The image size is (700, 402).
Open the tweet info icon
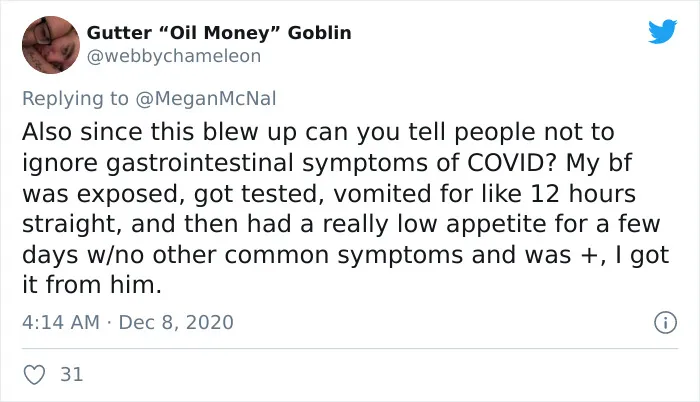coord(665,322)
